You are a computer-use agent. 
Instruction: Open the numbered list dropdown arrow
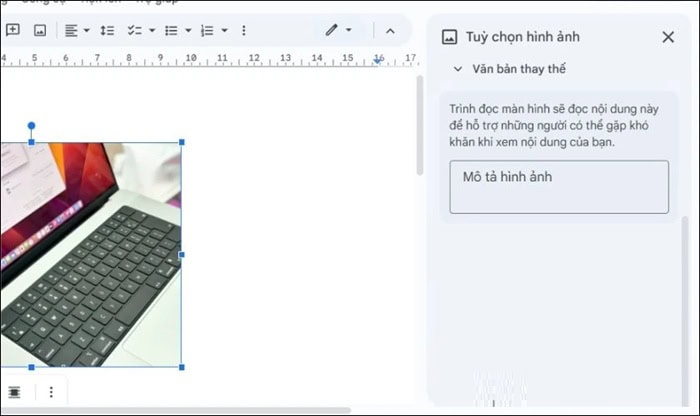225,30
